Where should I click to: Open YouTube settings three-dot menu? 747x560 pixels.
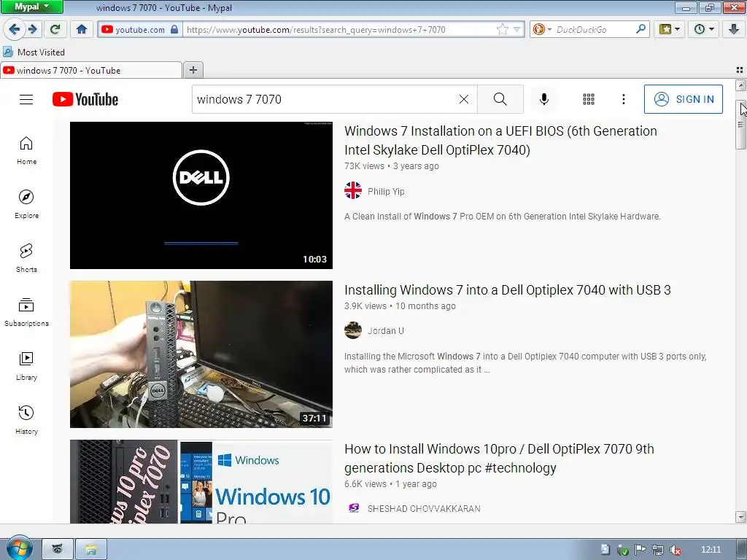click(623, 99)
